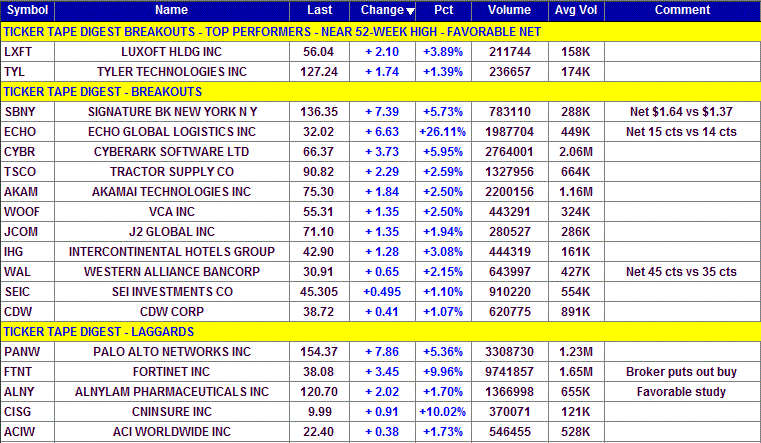The height and width of the screenshot is (443, 761).
Task: Sort by the Name column header
Action: pyautogui.click(x=171, y=10)
